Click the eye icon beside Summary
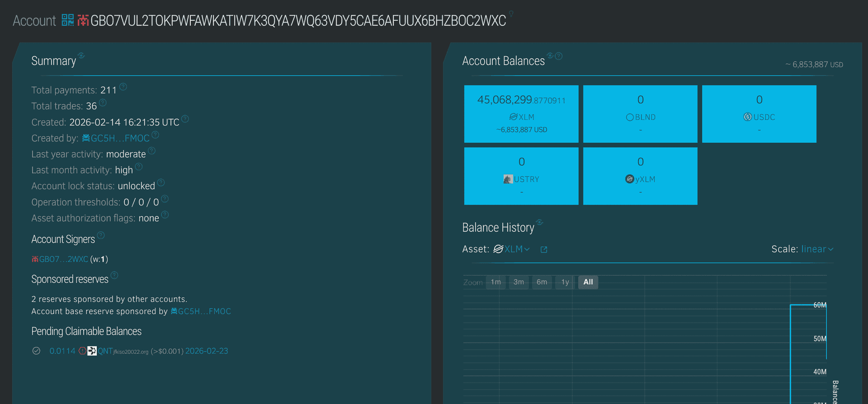Viewport: 868px width, 404px height. coord(81,56)
